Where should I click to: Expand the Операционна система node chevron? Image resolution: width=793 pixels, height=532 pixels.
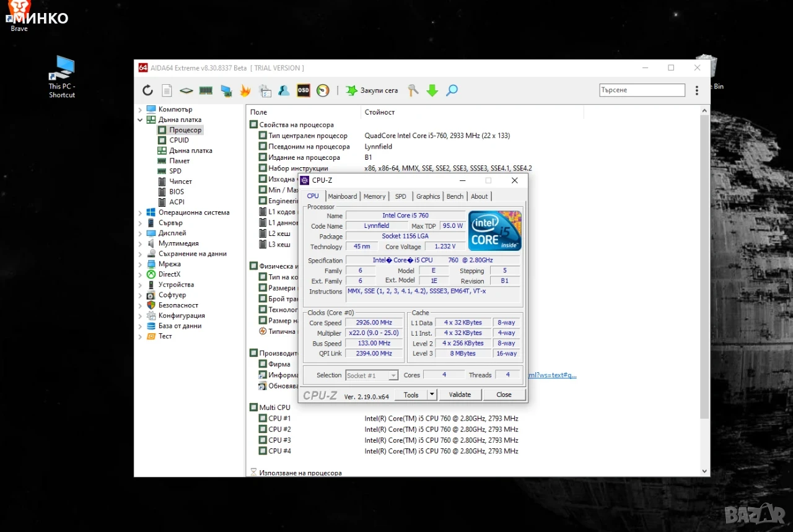tap(140, 213)
